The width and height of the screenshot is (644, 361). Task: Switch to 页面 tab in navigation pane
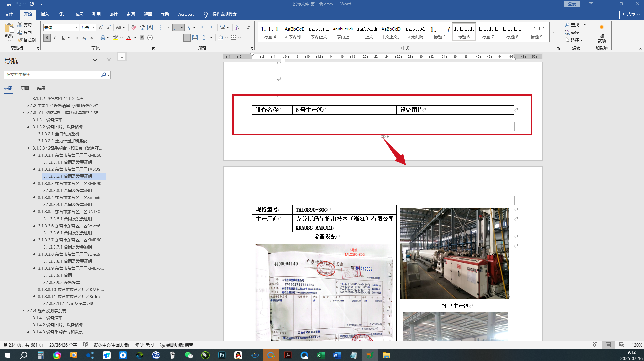pos(25,88)
